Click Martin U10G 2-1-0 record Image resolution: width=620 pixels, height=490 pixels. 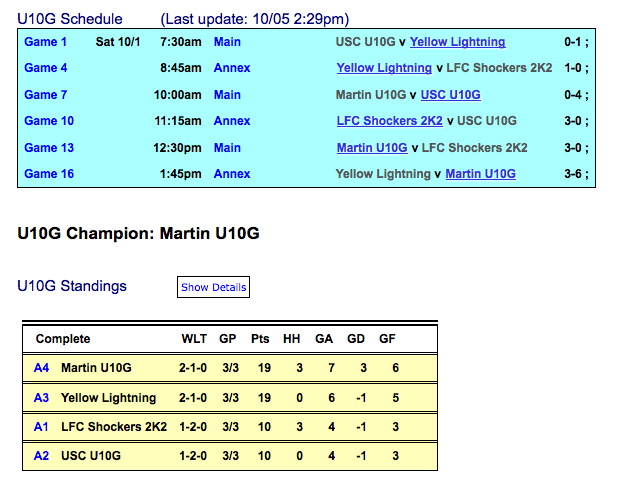point(193,368)
